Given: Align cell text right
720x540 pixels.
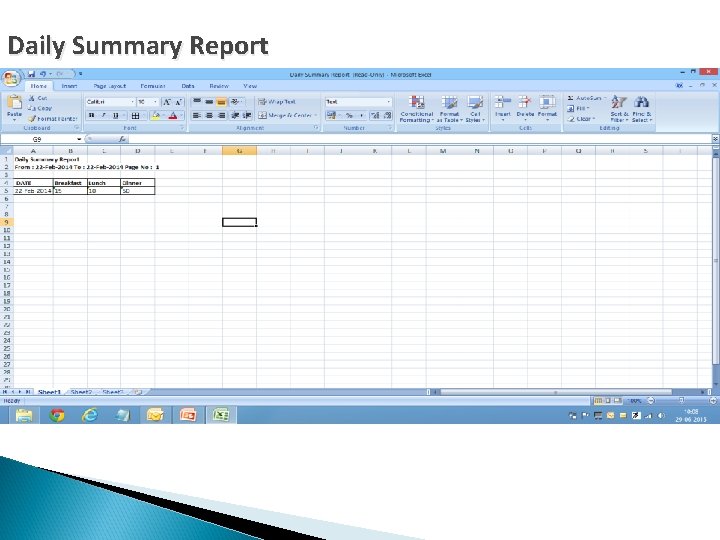Looking at the screenshot, I should click(x=221, y=115).
